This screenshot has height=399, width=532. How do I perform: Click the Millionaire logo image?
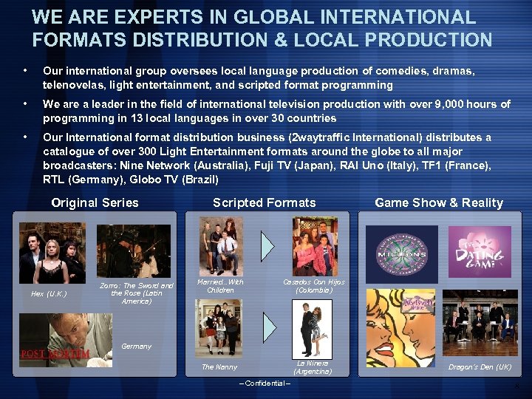coord(402,254)
